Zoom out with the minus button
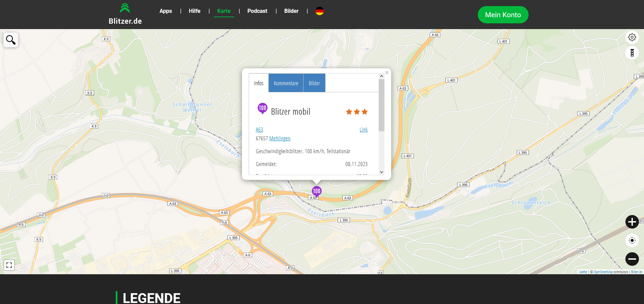The image size is (644, 304). pyautogui.click(x=632, y=259)
